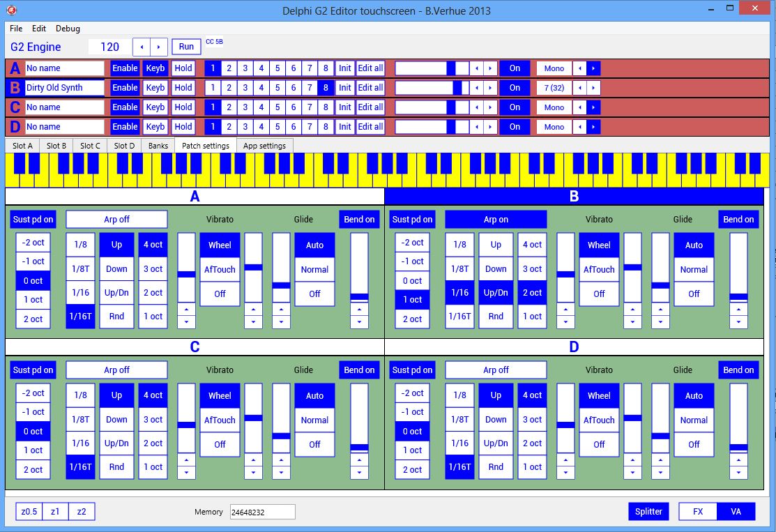Viewport: 776px width, 532px height.
Task: Click left arrow beside slot B 7 (32) field
Action: tap(579, 88)
